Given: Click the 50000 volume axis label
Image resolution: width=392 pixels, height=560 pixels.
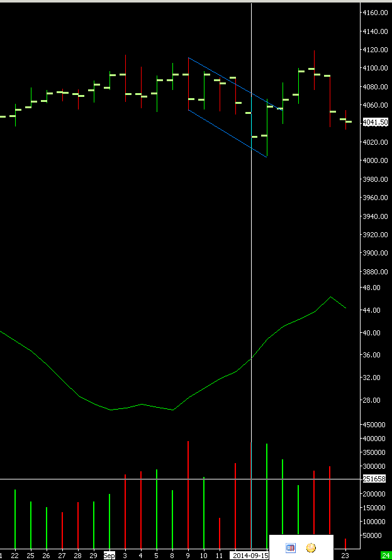Looking at the screenshot, I should (372, 535).
